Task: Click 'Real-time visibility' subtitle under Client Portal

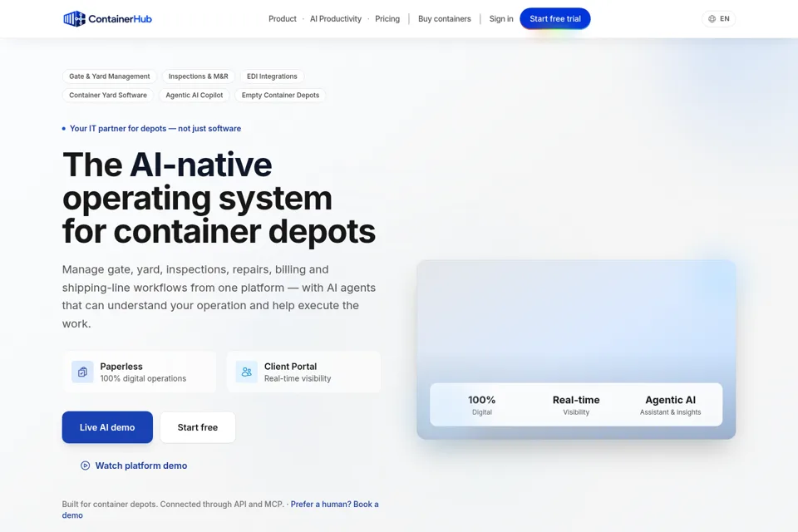Action: 298,378
